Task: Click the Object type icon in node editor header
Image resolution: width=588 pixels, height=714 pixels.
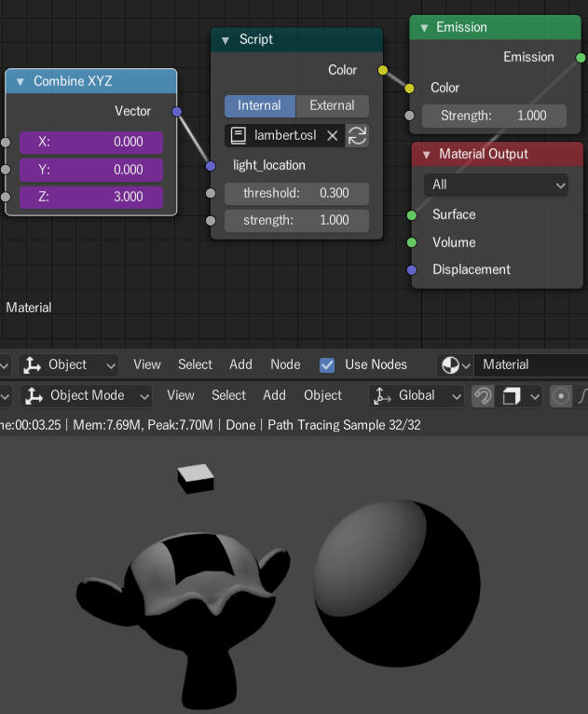Action: pos(32,365)
